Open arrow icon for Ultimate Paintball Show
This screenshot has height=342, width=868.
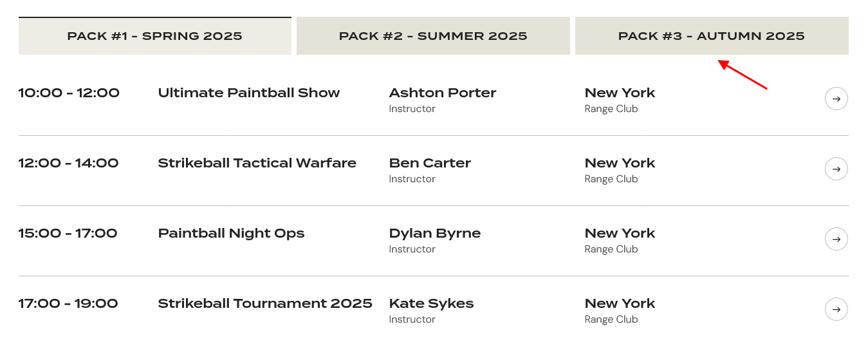click(x=836, y=99)
